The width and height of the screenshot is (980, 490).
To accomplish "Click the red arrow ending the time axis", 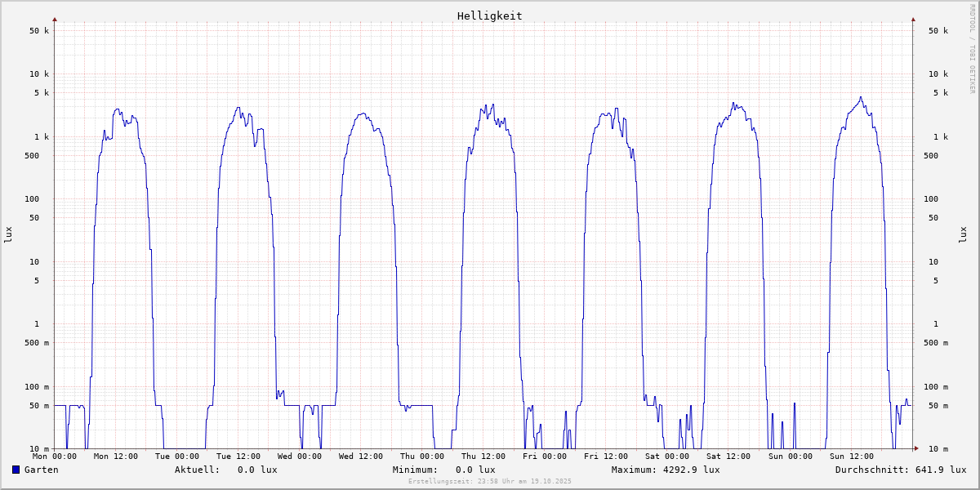I will (916, 448).
